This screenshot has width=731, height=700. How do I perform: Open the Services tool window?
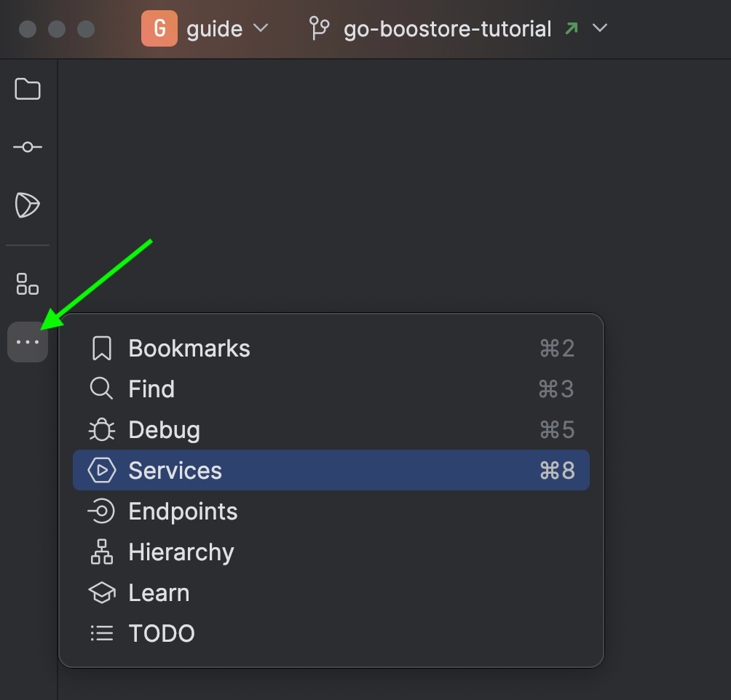(175, 471)
